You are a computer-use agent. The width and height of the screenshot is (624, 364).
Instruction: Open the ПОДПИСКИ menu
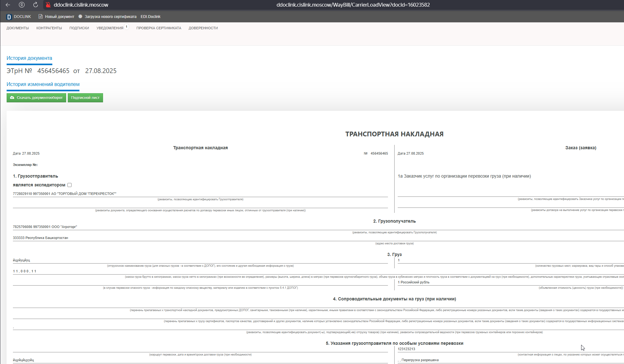pos(79,28)
